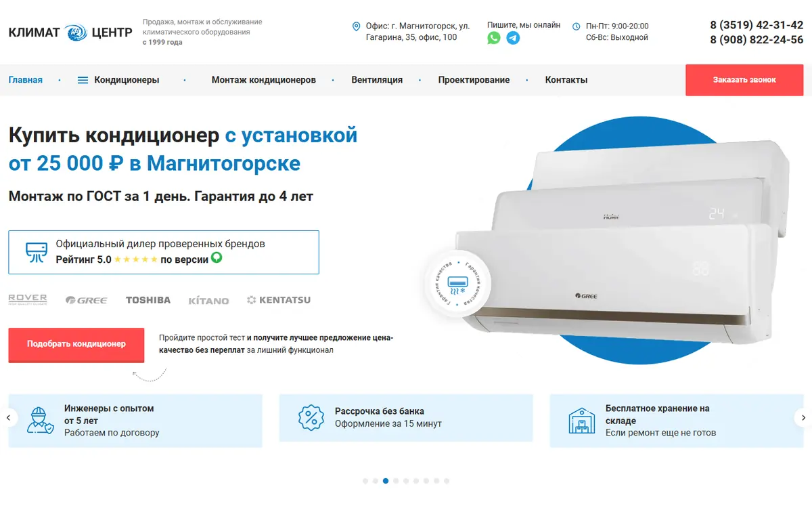Show previous slide with left arrow
812x508 pixels.
pyautogui.click(x=8, y=417)
